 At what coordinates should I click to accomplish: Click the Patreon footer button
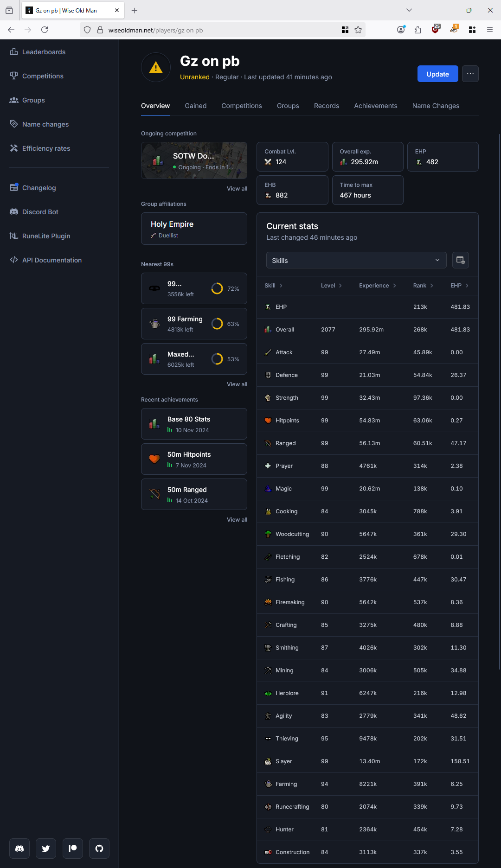pos(73,849)
